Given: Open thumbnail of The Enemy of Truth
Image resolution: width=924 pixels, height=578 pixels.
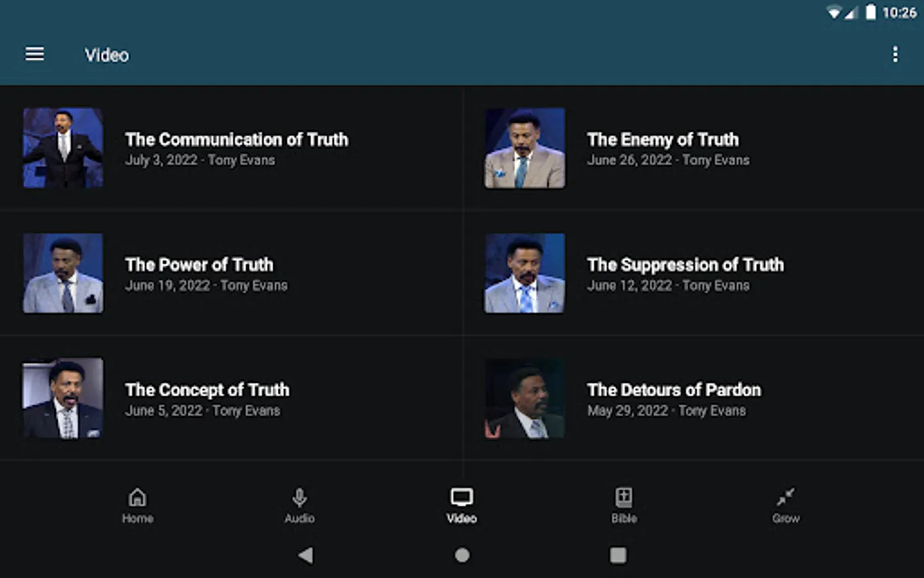Looking at the screenshot, I should coord(525,148).
